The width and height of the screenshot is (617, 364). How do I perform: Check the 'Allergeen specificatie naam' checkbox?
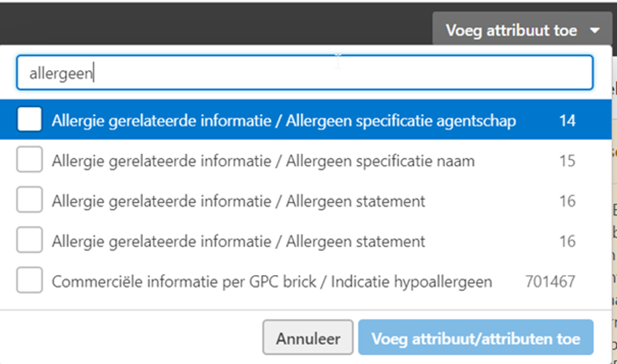(30, 160)
